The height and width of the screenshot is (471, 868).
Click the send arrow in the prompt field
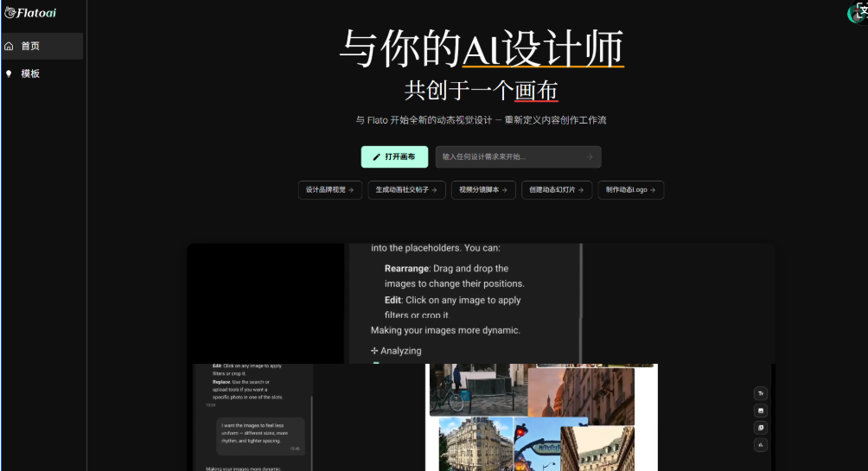pyautogui.click(x=590, y=157)
